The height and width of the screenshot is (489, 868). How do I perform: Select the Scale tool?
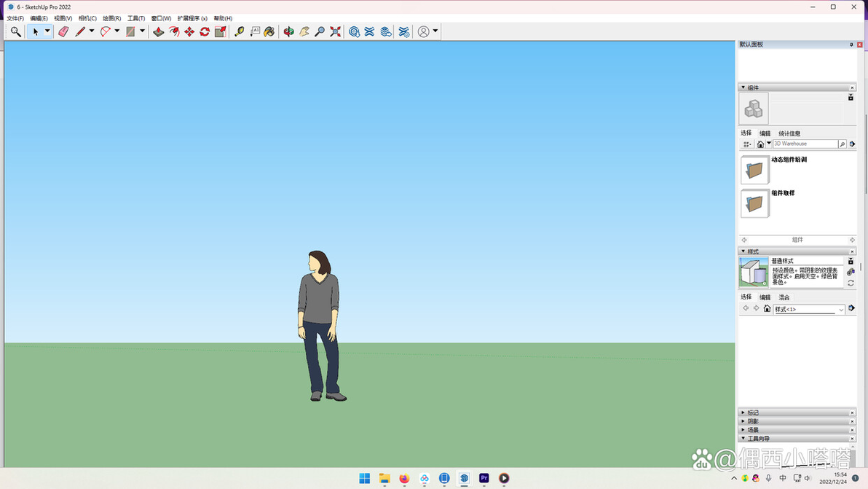click(221, 31)
